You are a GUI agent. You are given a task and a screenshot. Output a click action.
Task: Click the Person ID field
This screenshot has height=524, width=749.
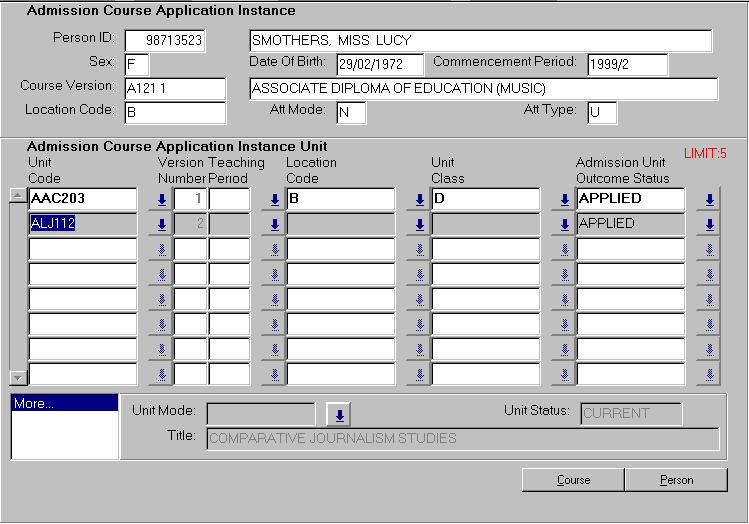click(x=164, y=41)
